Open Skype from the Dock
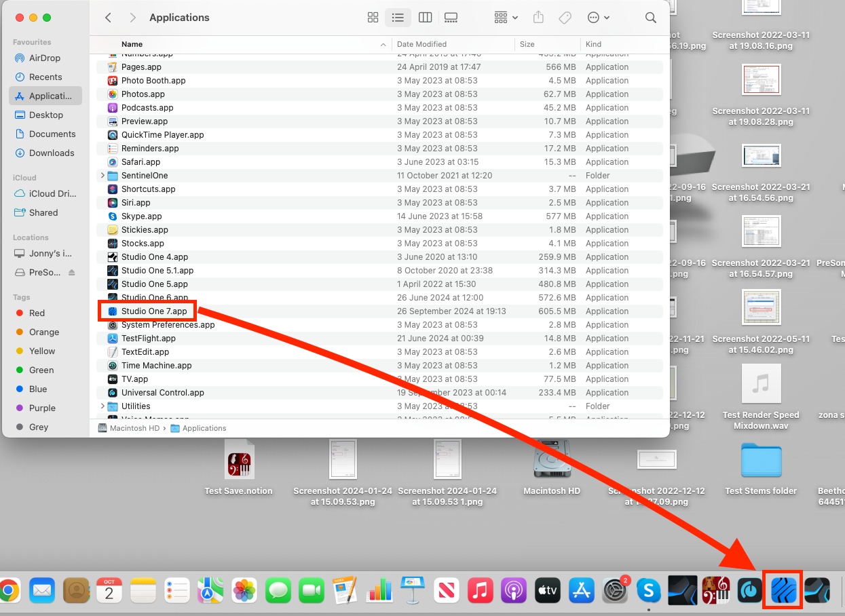 coord(648,590)
